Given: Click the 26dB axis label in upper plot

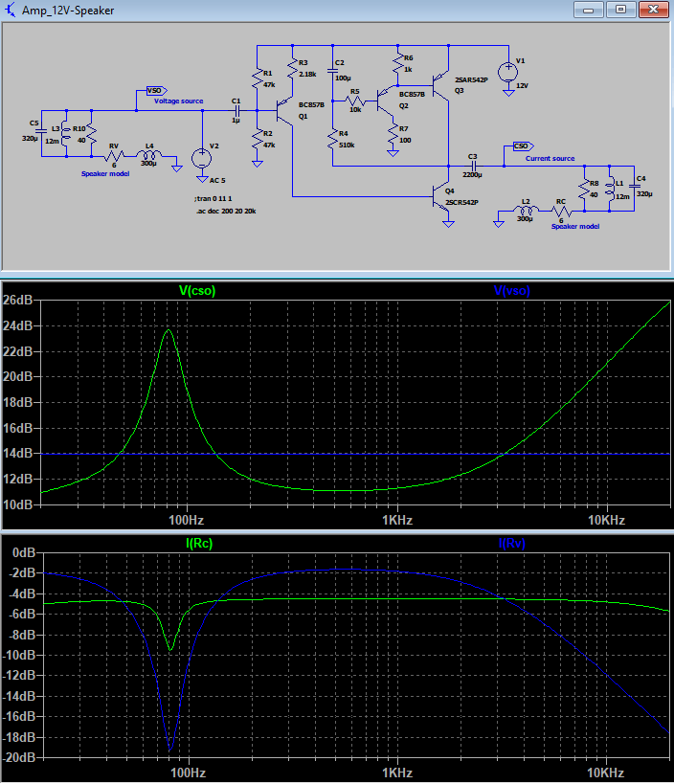Looking at the screenshot, I should pos(17,300).
